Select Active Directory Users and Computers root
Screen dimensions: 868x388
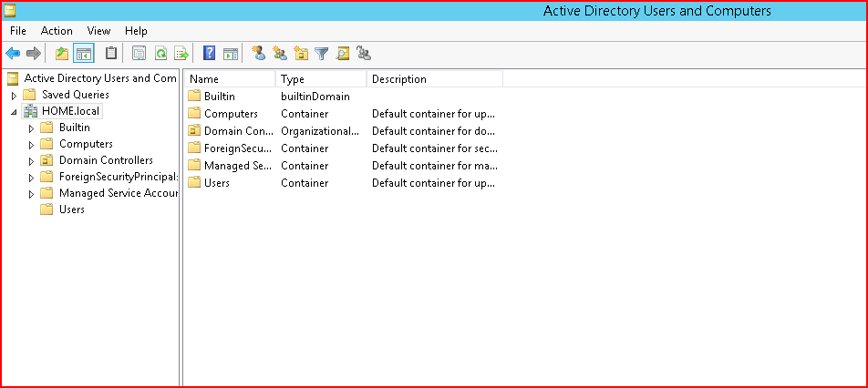click(x=100, y=78)
